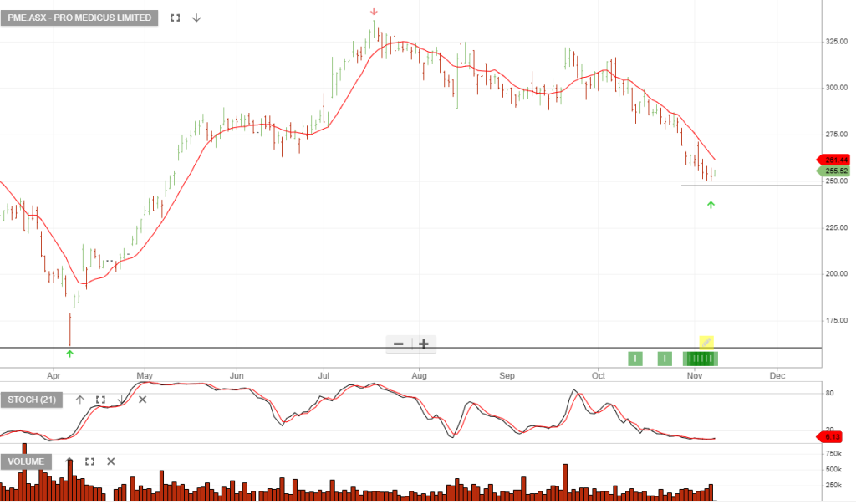Move the VOLUME panel up

tap(69, 461)
